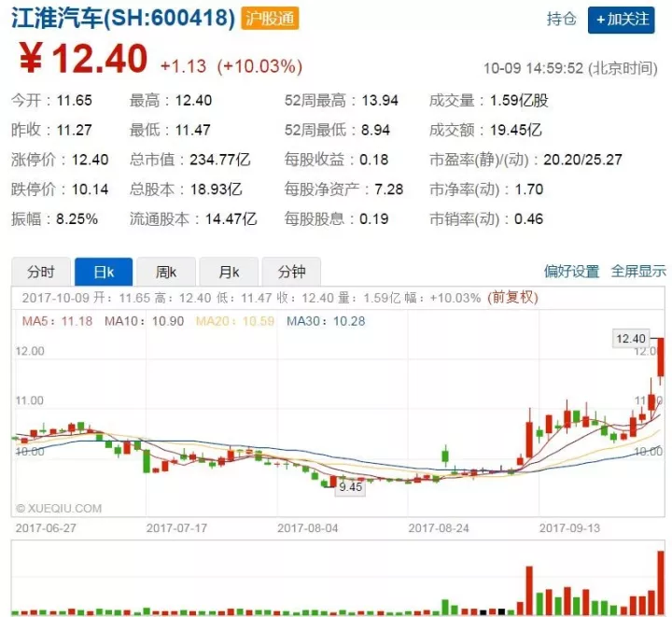Open 偏好设置 preferences link
Image resolution: width=672 pixels, height=617 pixels.
[572, 272]
